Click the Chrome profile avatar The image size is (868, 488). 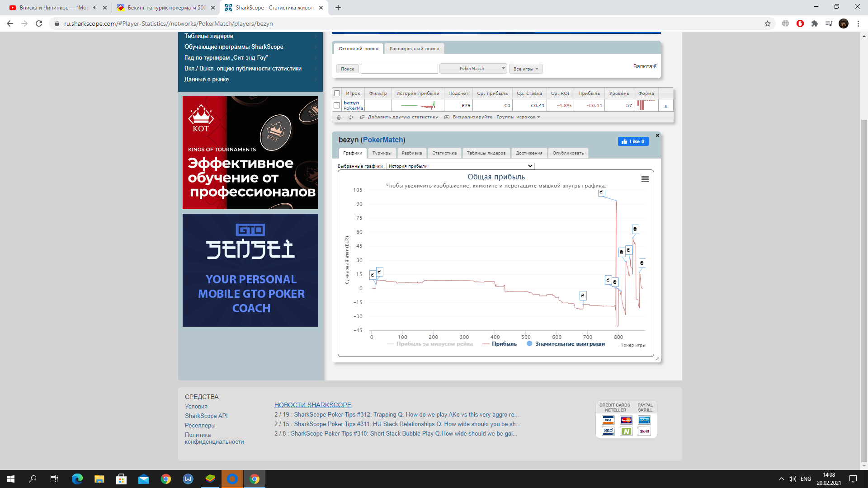click(844, 23)
